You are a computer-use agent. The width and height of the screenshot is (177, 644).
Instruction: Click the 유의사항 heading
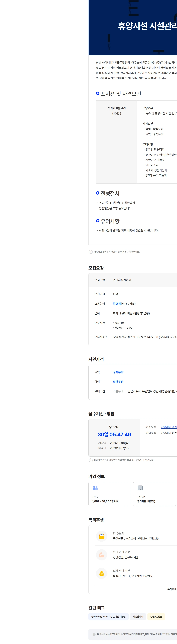pos(110,221)
